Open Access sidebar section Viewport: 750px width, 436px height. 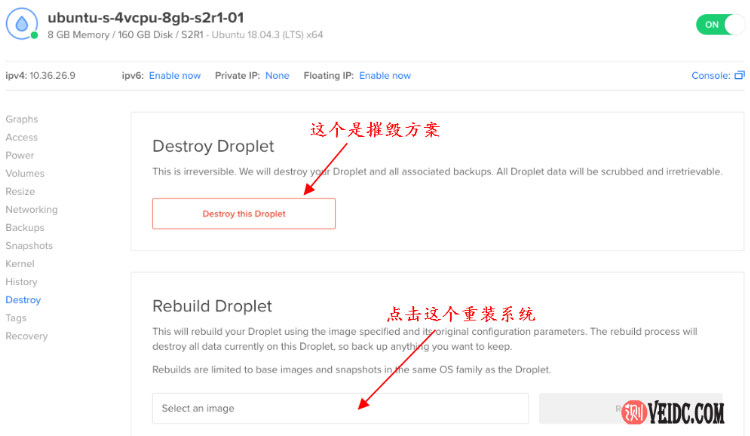coord(22,137)
